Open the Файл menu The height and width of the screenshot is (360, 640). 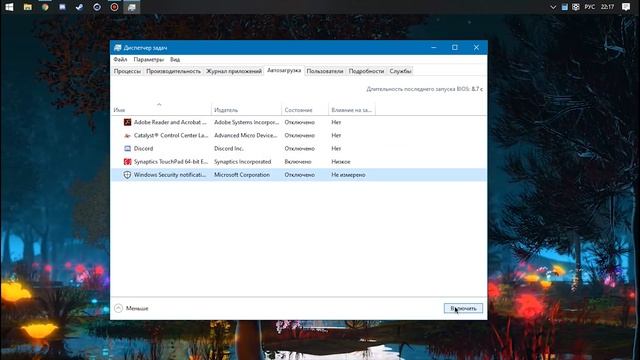click(120, 60)
